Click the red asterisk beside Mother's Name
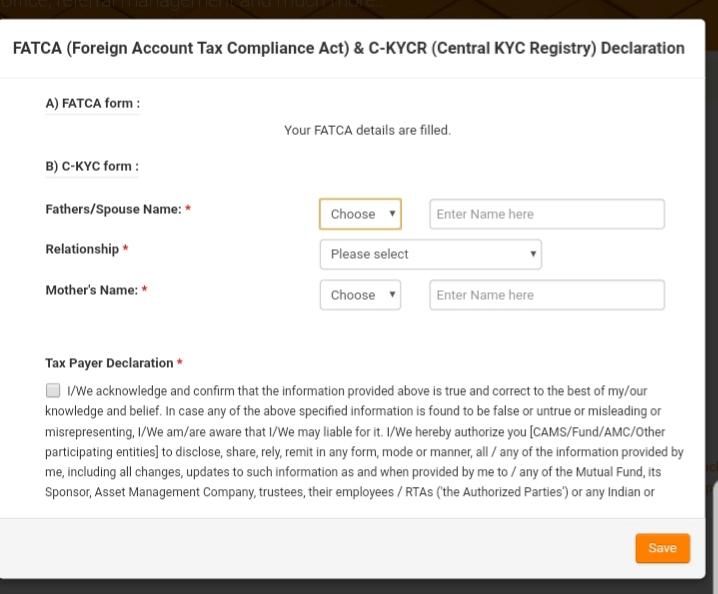 (144, 291)
